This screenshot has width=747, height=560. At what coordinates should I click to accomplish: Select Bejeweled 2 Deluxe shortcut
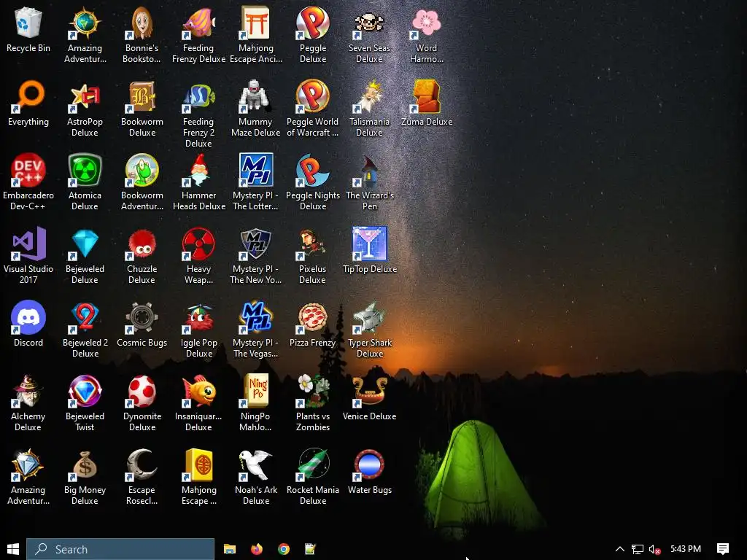tap(85, 317)
